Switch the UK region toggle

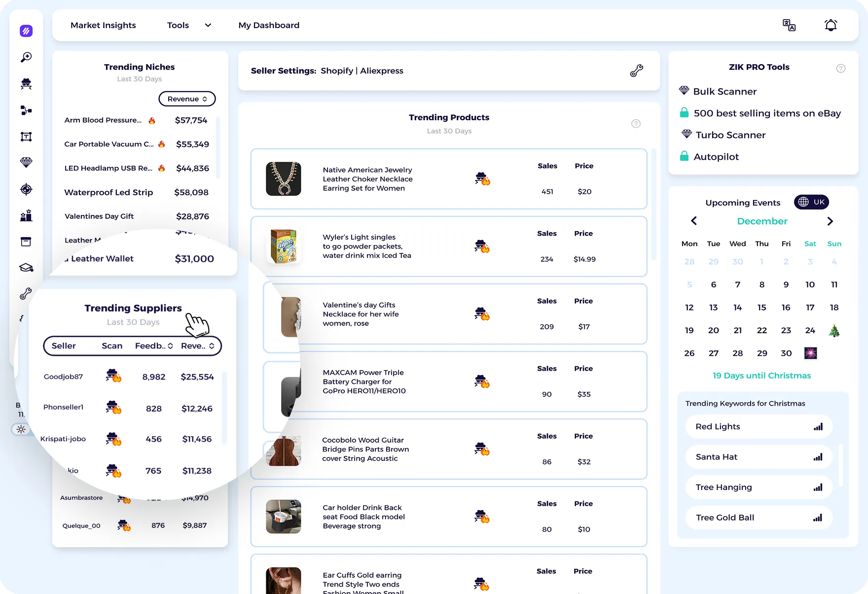click(812, 202)
